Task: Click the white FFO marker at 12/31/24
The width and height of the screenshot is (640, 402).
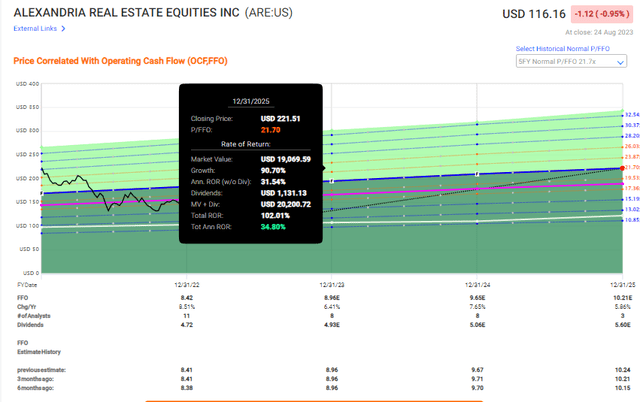Action: (x=477, y=174)
